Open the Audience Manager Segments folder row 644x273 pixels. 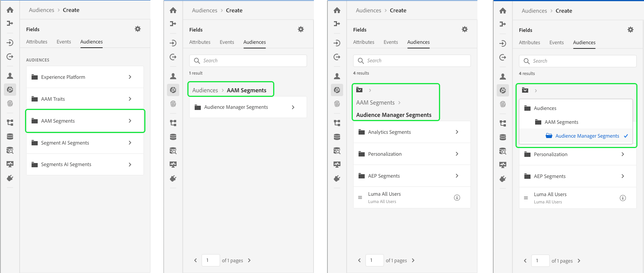248,107
